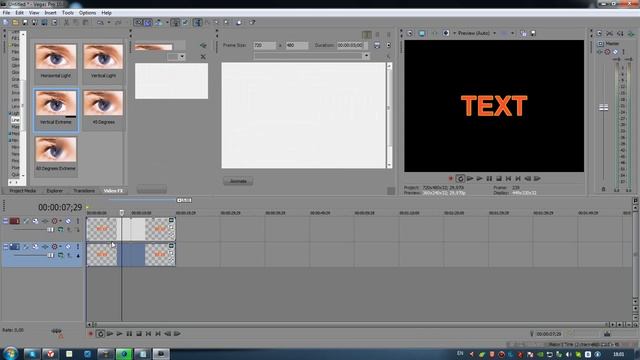Open the Undo history dropdown arrow
This screenshot has width=640, height=360.
tap(109, 22)
